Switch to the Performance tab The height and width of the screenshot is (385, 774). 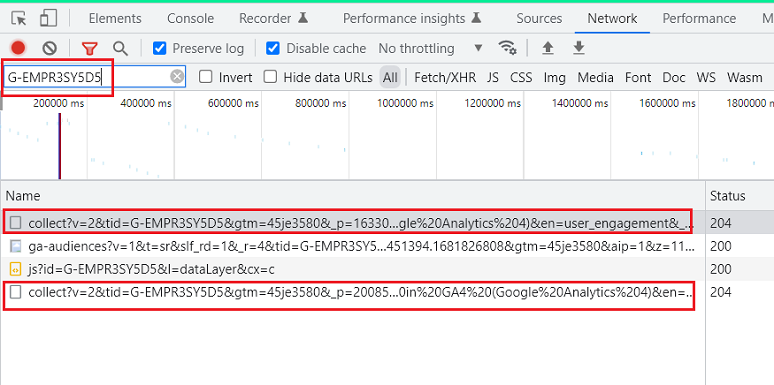(699, 19)
